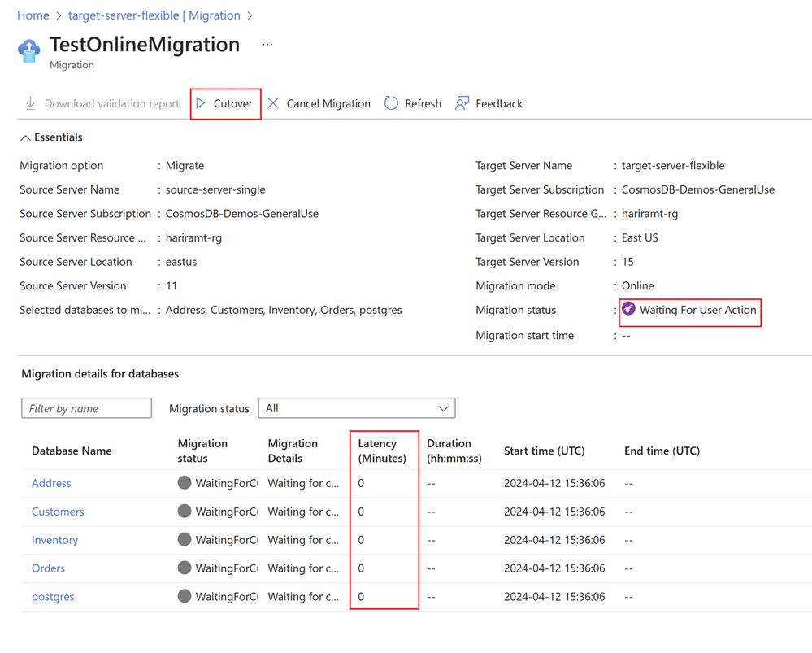Screen dimensions: 812x653
Task: Click target subscription CosmosDB-Demos-GeneralUse value
Action: point(698,189)
